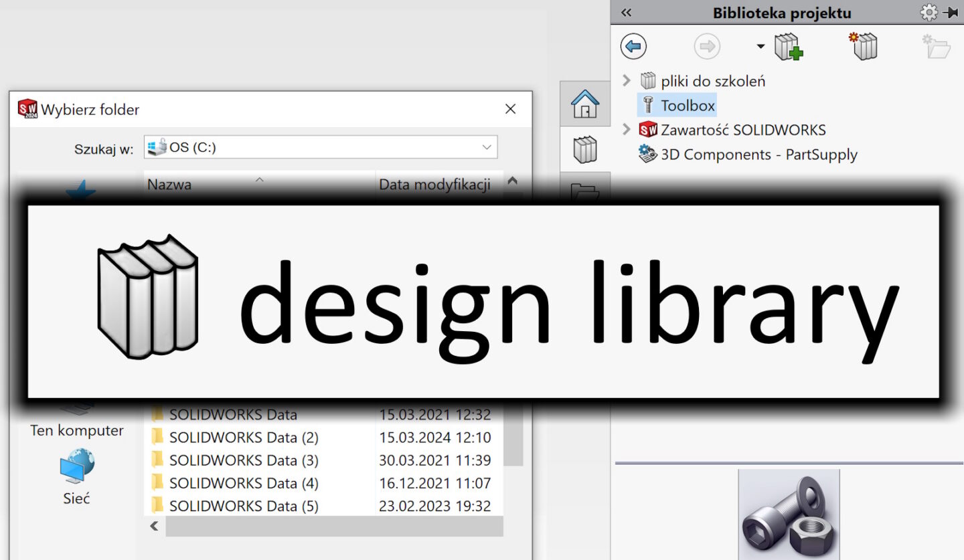Open the SOLIDWORKS Resources home tab
This screenshot has width=964, height=560.
585,104
